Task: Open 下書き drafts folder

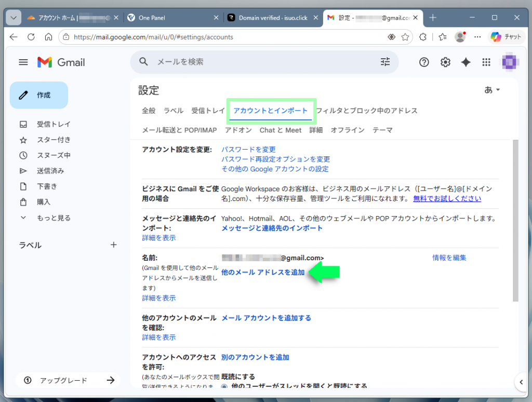Action: (47, 186)
